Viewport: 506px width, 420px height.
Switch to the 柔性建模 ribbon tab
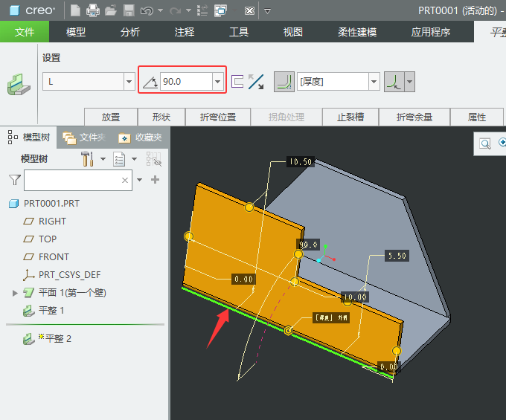[357, 32]
